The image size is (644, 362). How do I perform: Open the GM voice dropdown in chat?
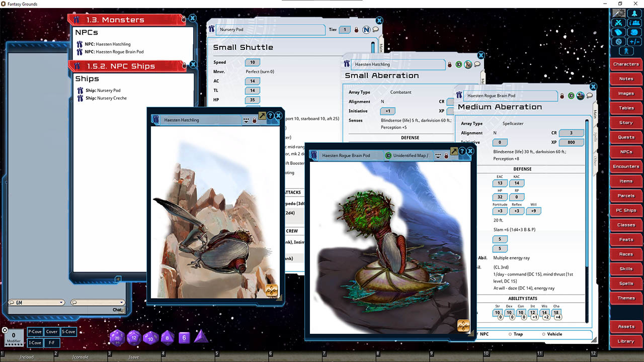tap(61, 302)
